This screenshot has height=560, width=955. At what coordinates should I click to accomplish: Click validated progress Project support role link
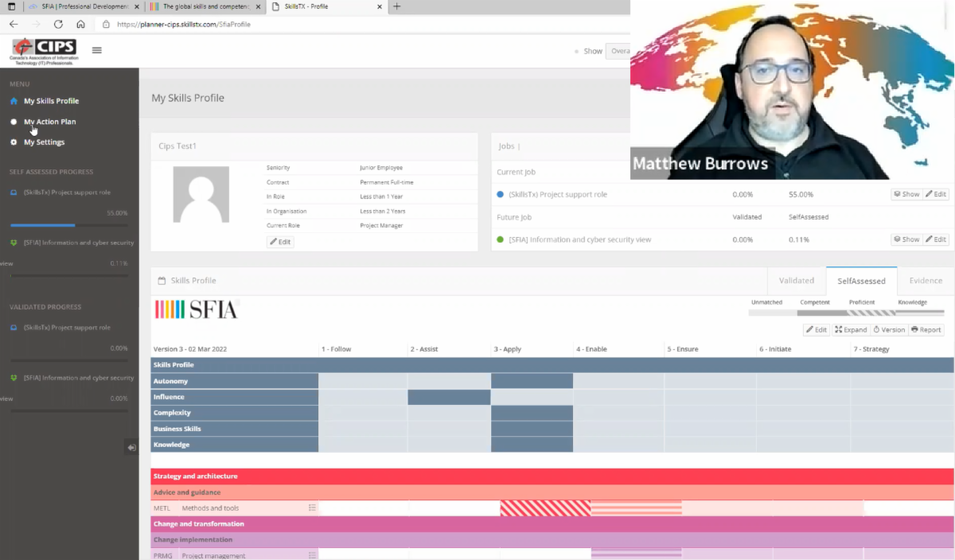pyautogui.click(x=67, y=328)
